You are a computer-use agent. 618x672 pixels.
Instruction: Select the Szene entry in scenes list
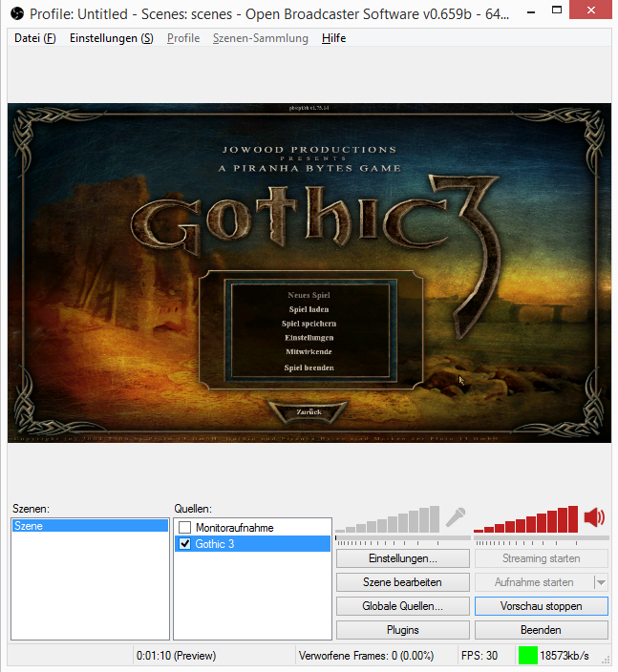[x=90, y=526]
